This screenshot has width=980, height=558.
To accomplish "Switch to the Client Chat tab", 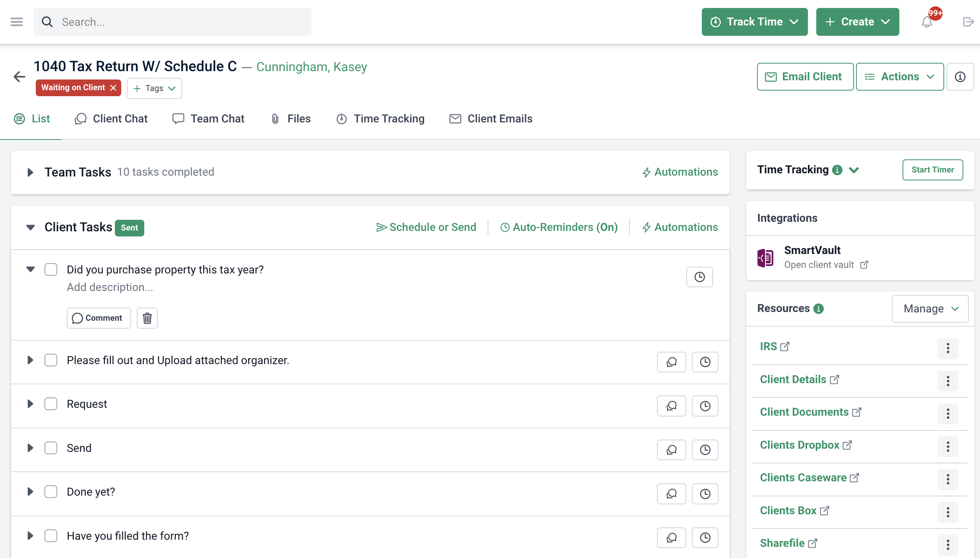I will 111,119.
